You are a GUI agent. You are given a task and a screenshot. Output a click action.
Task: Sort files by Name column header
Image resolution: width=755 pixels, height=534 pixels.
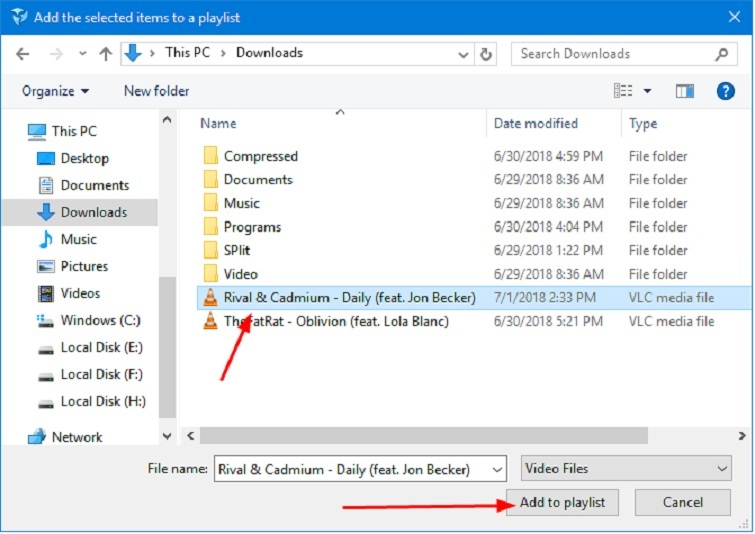point(218,123)
